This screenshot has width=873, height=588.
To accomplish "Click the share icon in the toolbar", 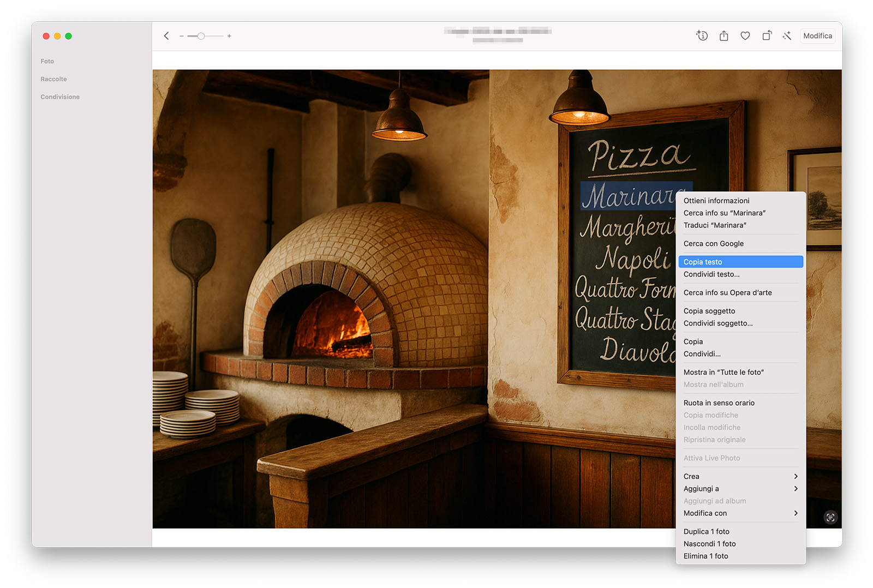I will pos(723,36).
